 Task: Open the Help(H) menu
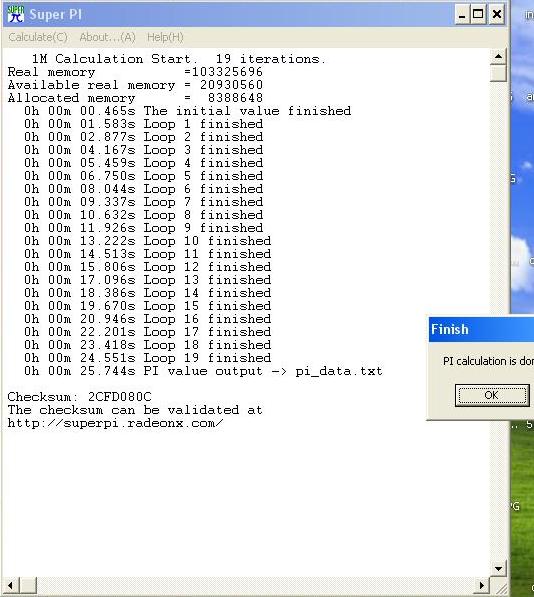point(165,37)
